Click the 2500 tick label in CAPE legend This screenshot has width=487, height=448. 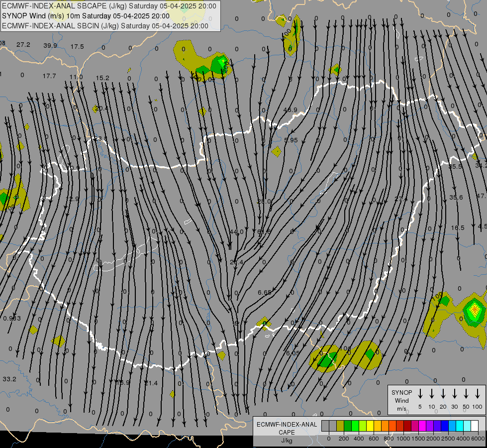pos(448,439)
